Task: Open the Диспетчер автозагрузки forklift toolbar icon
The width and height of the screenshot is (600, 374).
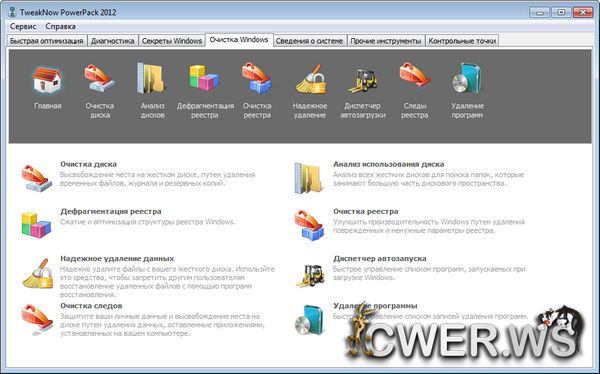Action: click(362, 80)
